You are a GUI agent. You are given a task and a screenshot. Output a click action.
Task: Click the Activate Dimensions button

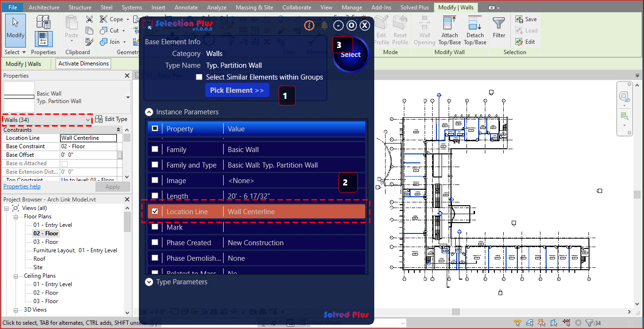click(84, 64)
